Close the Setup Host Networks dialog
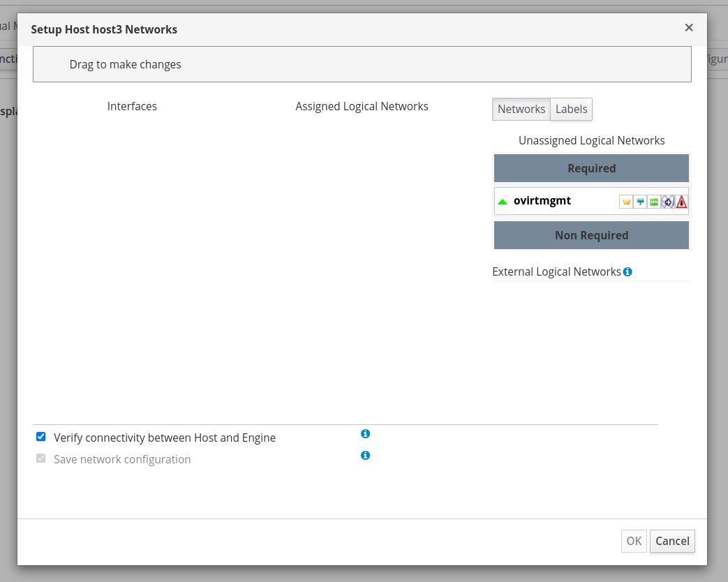The width and height of the screenshot is (728, 582). tap(689, 28)
